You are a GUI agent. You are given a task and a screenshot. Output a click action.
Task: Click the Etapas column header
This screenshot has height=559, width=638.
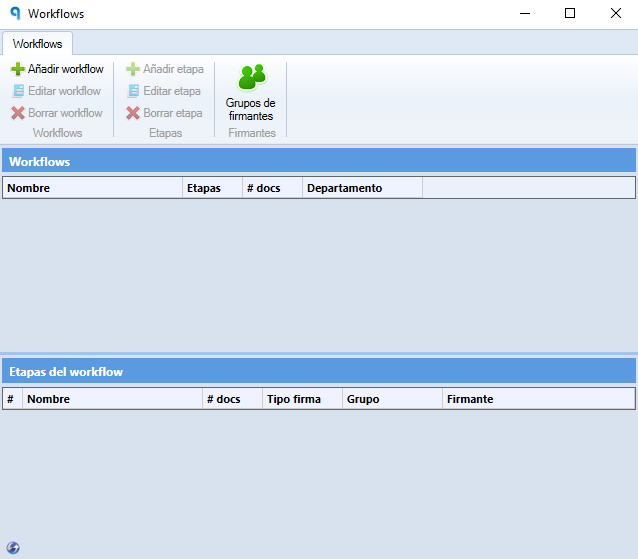[212, 188]
